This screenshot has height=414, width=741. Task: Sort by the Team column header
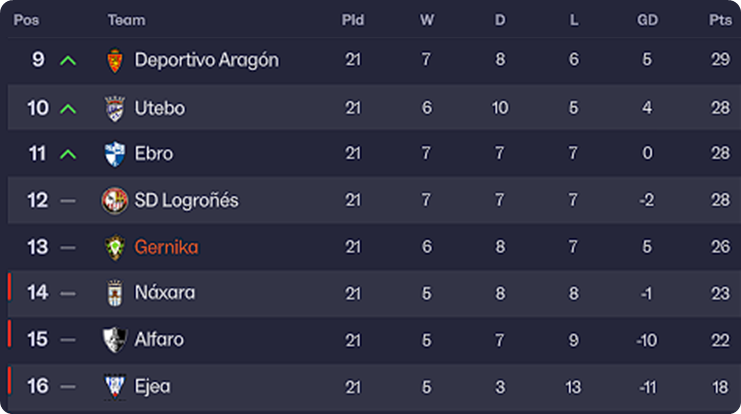point(126,20)
